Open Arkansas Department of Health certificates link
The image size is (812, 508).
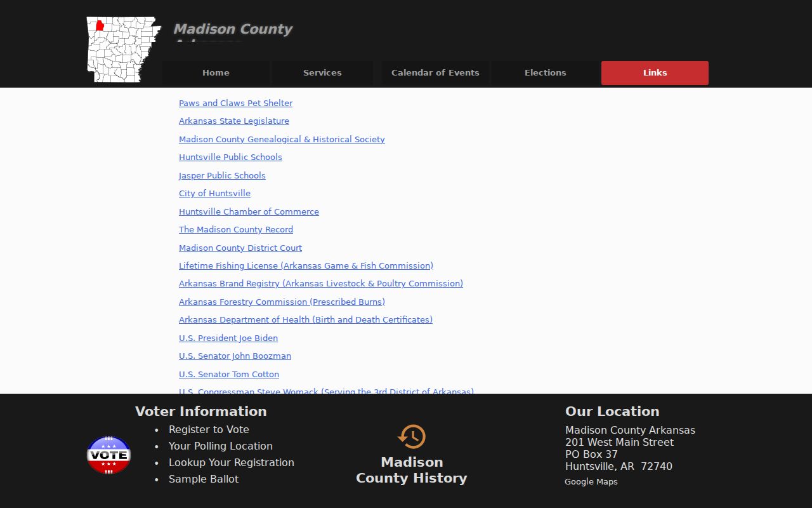click(x=306, y=320)
